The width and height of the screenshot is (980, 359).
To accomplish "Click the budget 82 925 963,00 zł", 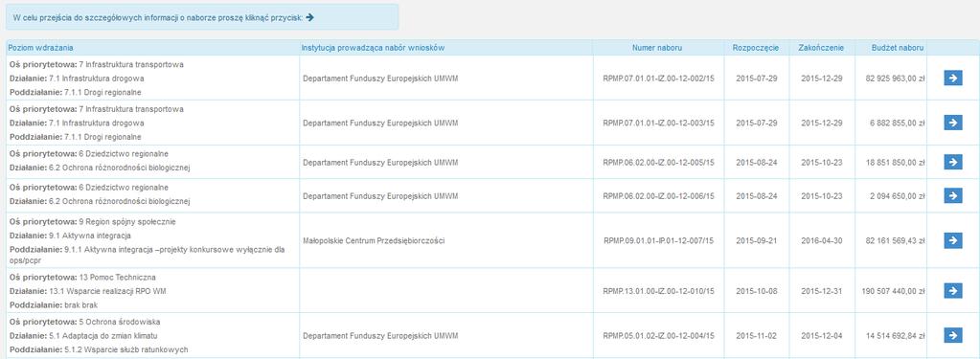I will [x=895, y=79].
